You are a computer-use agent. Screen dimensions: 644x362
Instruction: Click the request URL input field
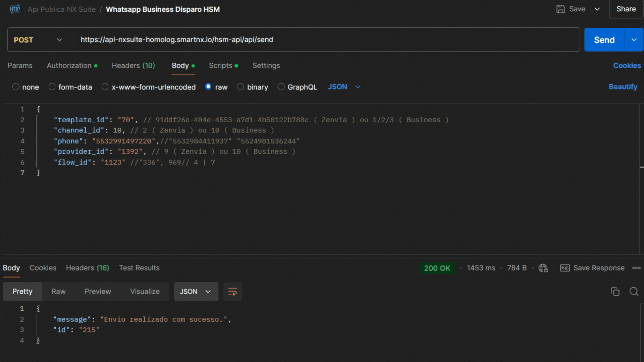(327, 40)
